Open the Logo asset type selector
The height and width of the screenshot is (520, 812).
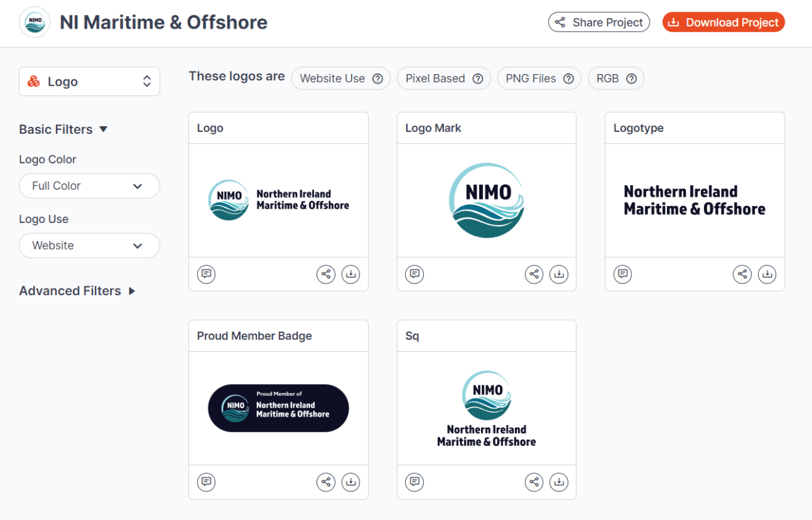(89, 81)
